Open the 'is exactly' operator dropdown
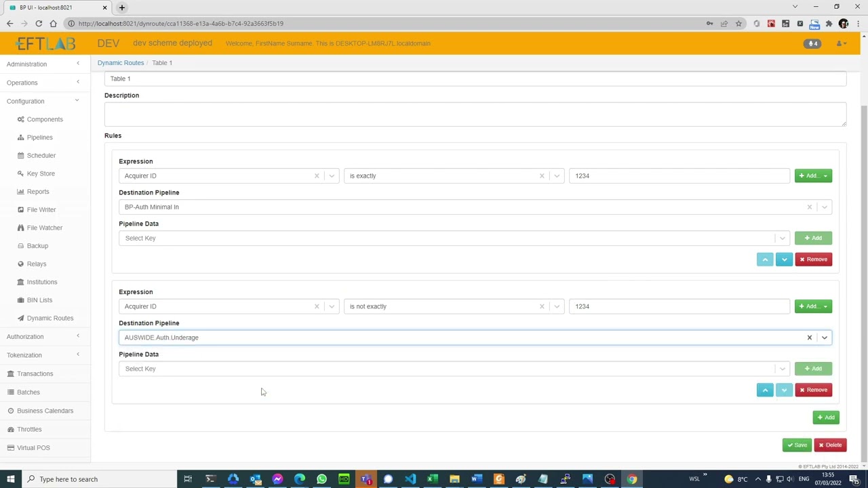This screenshot has width=868, height=488. pos(557,176)
